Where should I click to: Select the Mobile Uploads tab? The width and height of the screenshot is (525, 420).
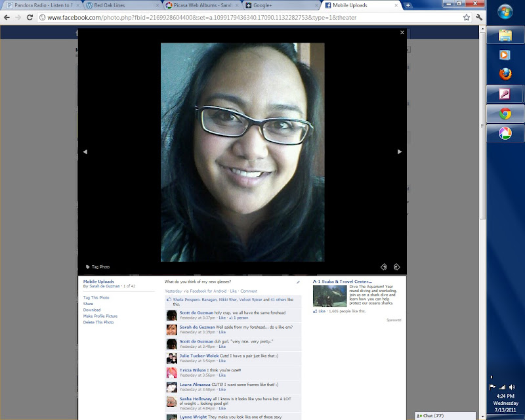point(360,5)
